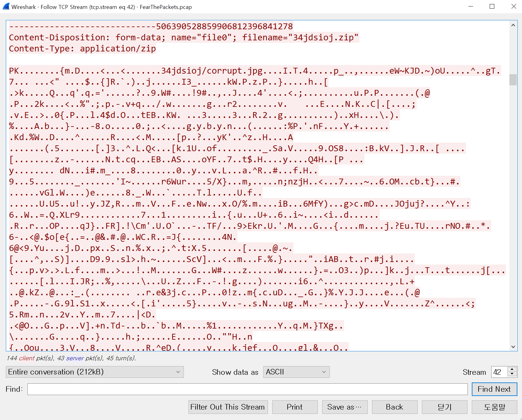Viewport: 522px width, 420px height.
Task: Decrement the Stream number with down arrow
Action: 512,374
